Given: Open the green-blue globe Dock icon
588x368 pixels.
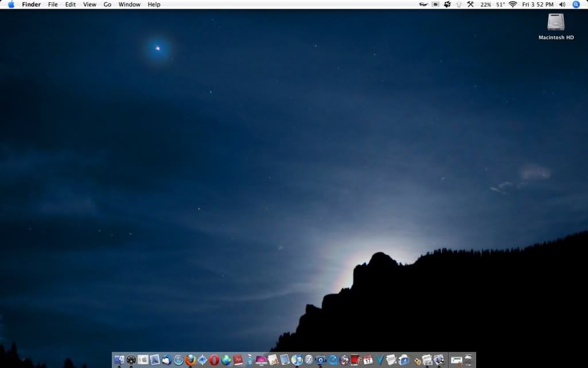Looking at the screenshot, I should click(x=226, y=360).
